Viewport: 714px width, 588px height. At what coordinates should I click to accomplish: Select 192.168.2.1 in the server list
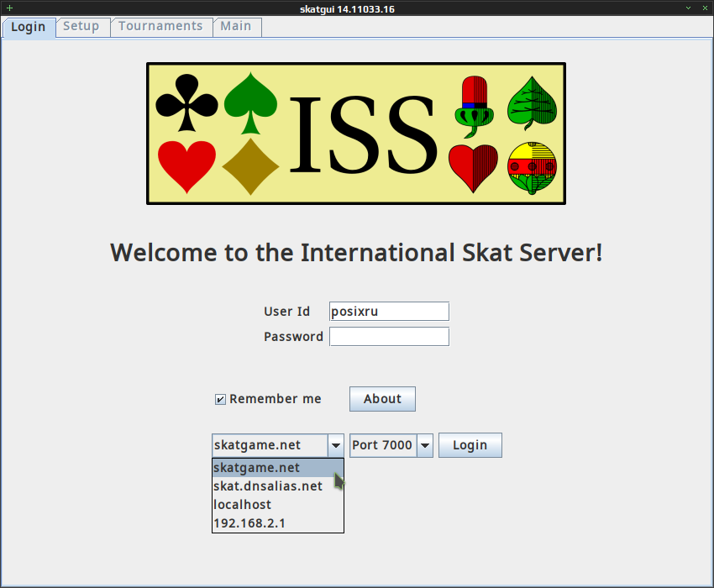click(278, 523)
